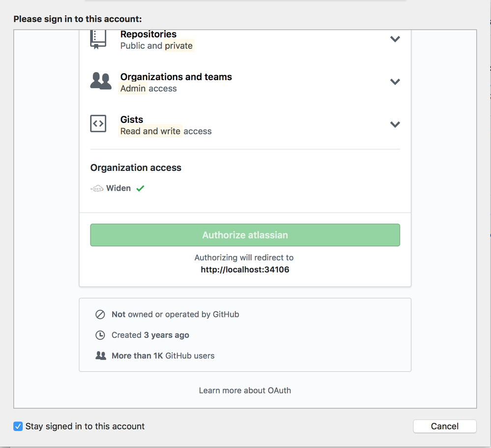The height and width of the screenshot is (448, 491).
Task: Click the Repositories permission heading
Action: pyautogui.click(x=148, y=34)
